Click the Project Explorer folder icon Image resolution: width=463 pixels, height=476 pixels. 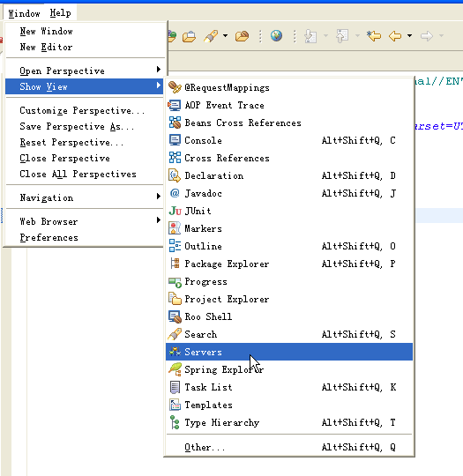click(x=175, y=299)
